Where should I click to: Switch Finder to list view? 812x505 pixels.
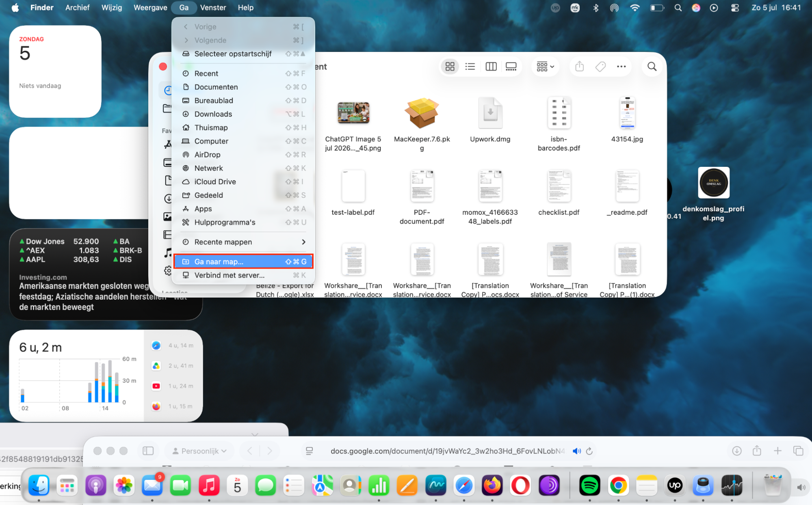coord(470,67)
